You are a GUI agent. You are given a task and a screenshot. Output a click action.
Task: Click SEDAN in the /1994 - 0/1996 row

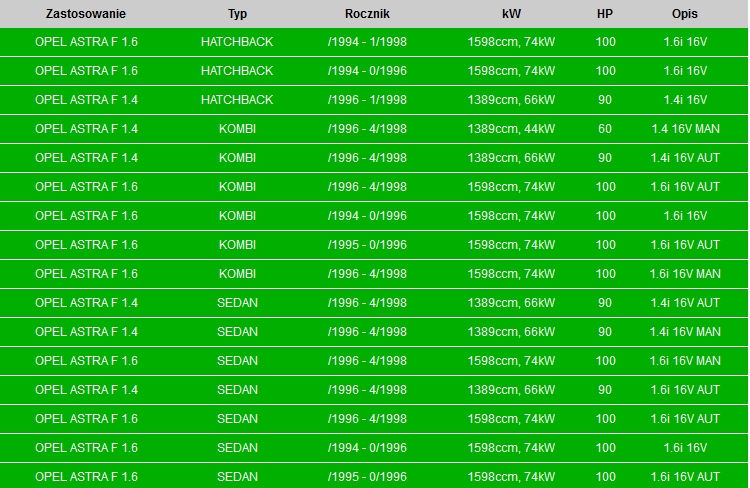pos(237,448)
